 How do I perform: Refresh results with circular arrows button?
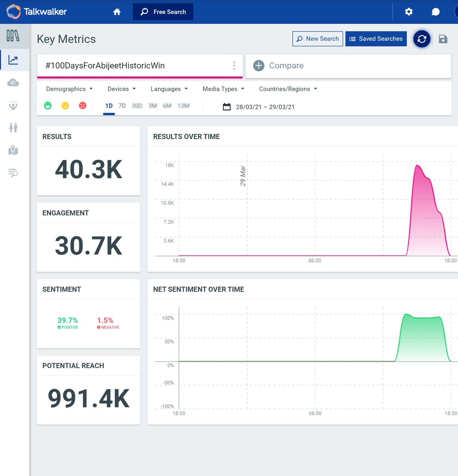[x=422, y=39]
